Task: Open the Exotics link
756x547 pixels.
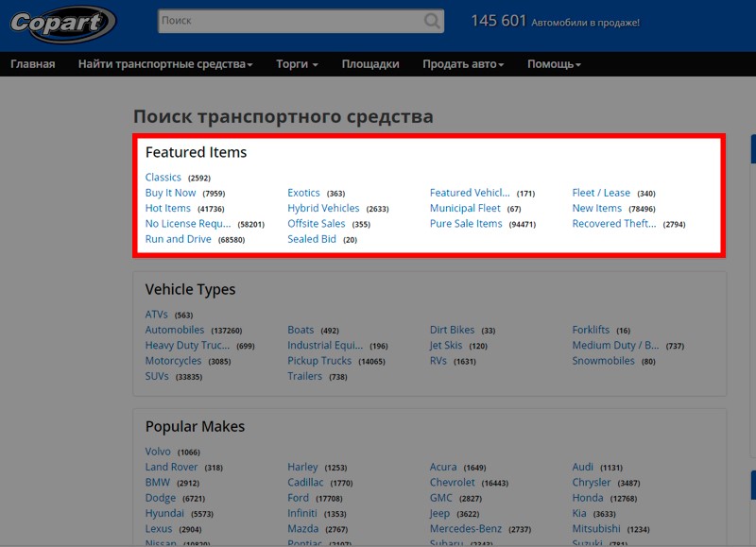Action: pyautogui.click(x=303, y=193)
